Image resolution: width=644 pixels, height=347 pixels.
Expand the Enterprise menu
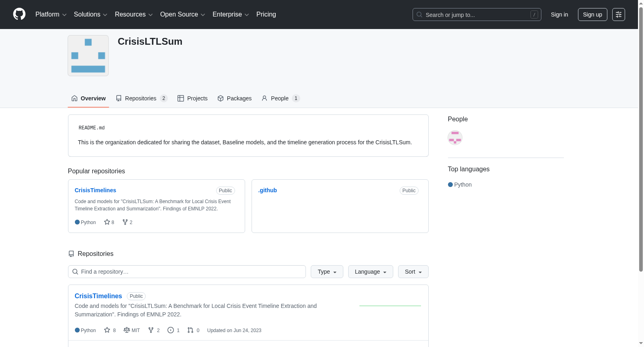[x=231, y=15]
